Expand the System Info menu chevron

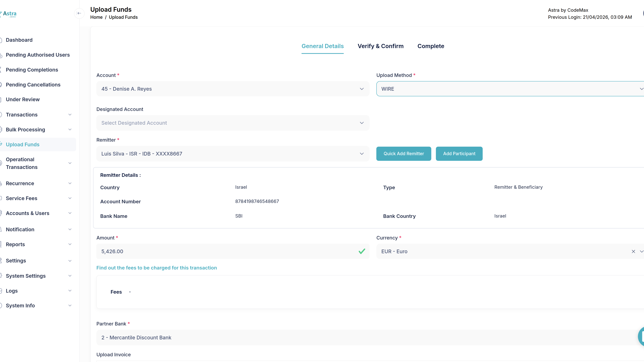point(70,306)
